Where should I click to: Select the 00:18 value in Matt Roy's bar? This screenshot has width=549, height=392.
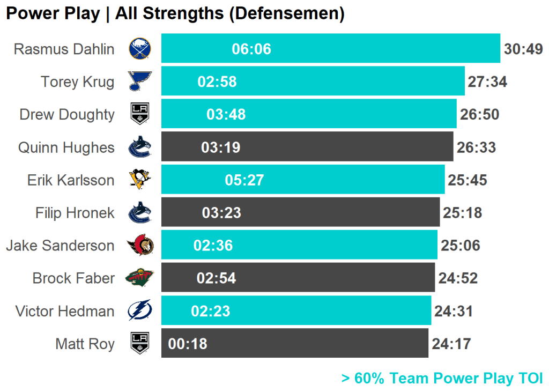pyautogui.click(x=188, y=344)
